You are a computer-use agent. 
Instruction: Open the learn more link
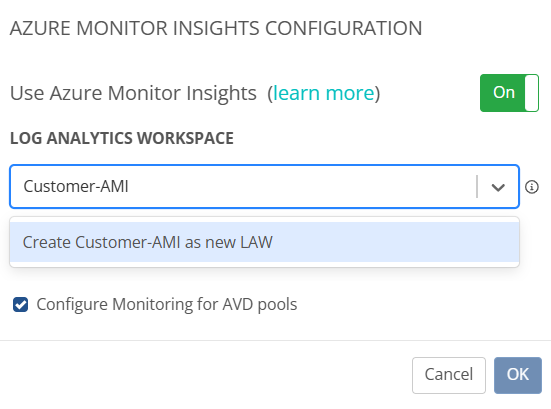323,93
